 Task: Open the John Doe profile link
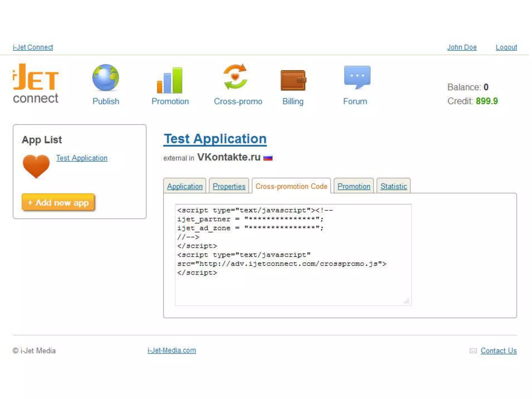coord(462,47)
